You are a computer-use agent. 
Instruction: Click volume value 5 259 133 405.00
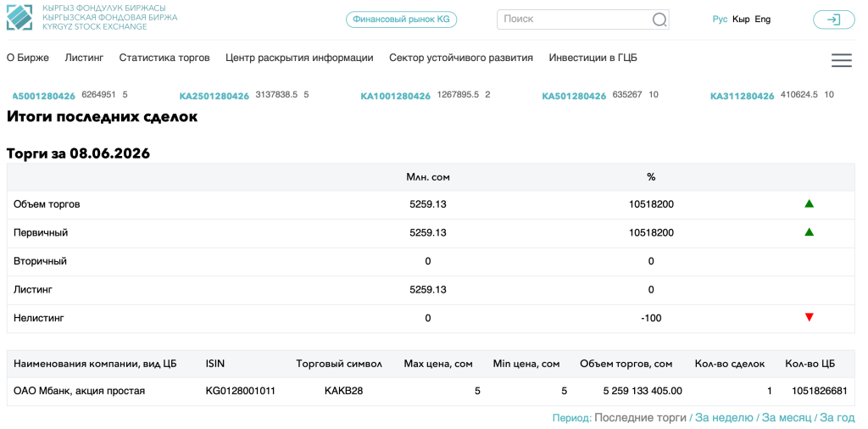click(x=643, y=392)
